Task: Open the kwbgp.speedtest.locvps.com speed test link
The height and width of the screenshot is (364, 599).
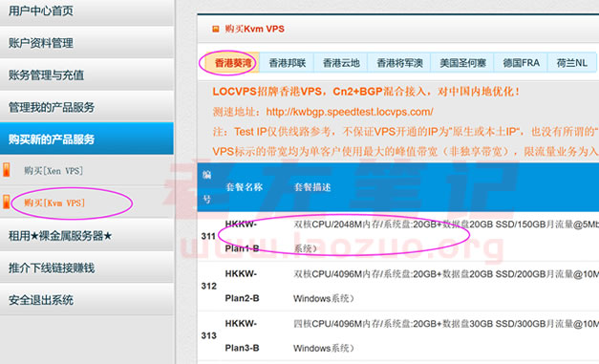Action: (x=350, y=112)
